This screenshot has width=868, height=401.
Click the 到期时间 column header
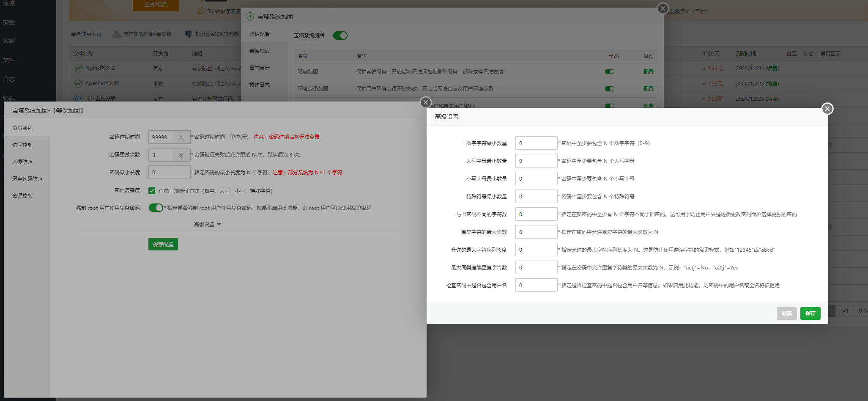pos(746,54)
